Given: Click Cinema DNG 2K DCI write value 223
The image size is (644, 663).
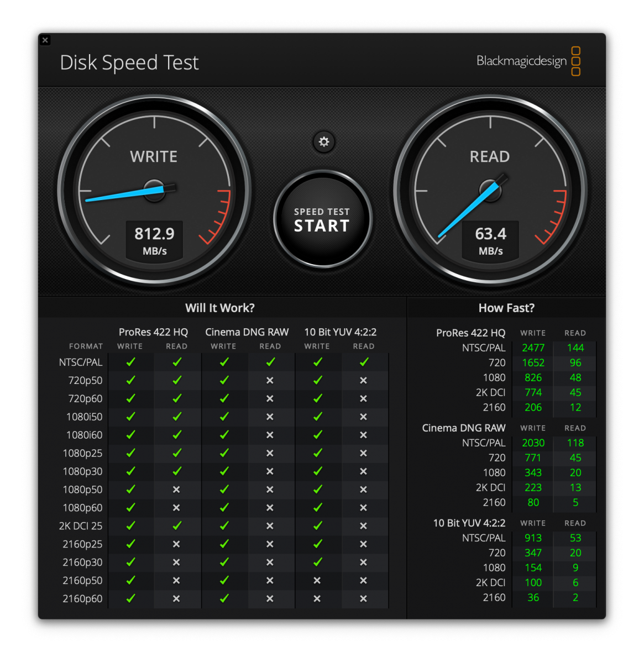Looking at the screenshot, I should click(x=533, y=487).
